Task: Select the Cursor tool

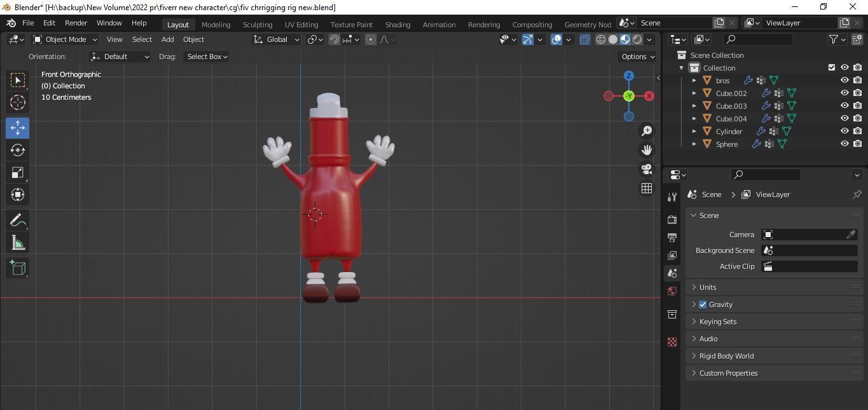Action: pyautogui.click(x=17, y=102)
